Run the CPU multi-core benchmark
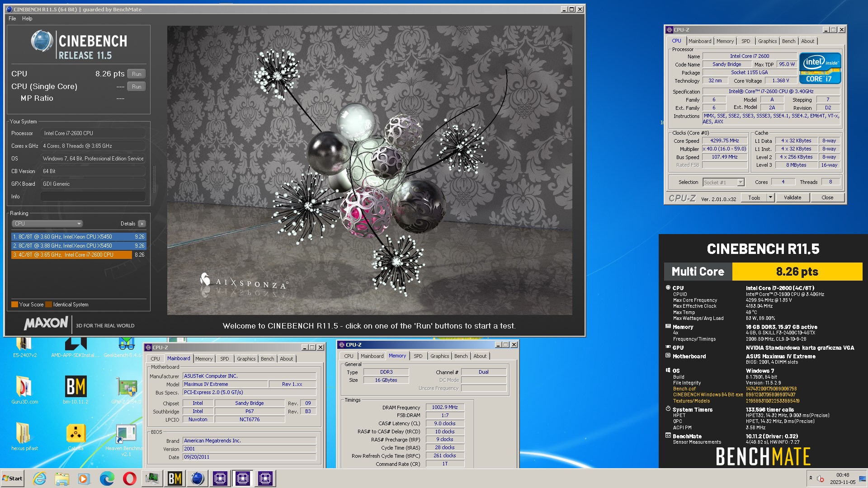The height and width of the screenshot is (488, 868). [137, 74]
